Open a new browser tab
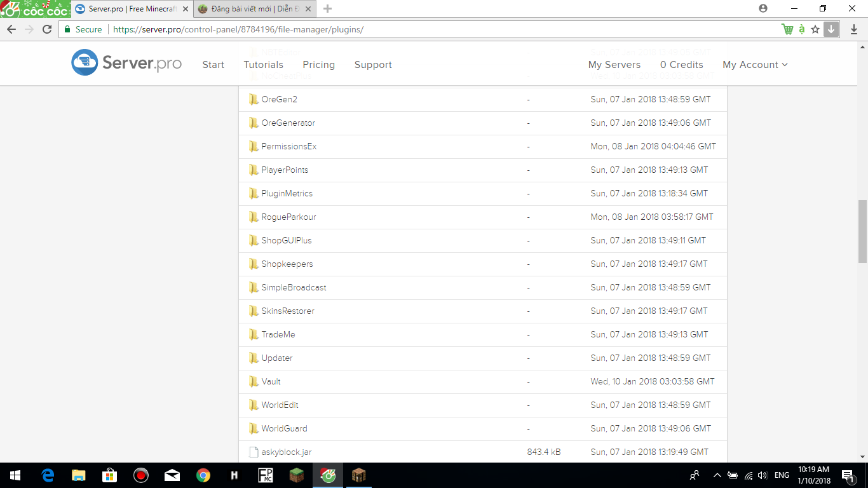The width and height of the screenshot is (868, 488). pyautogui.click(x=327, y=9)
